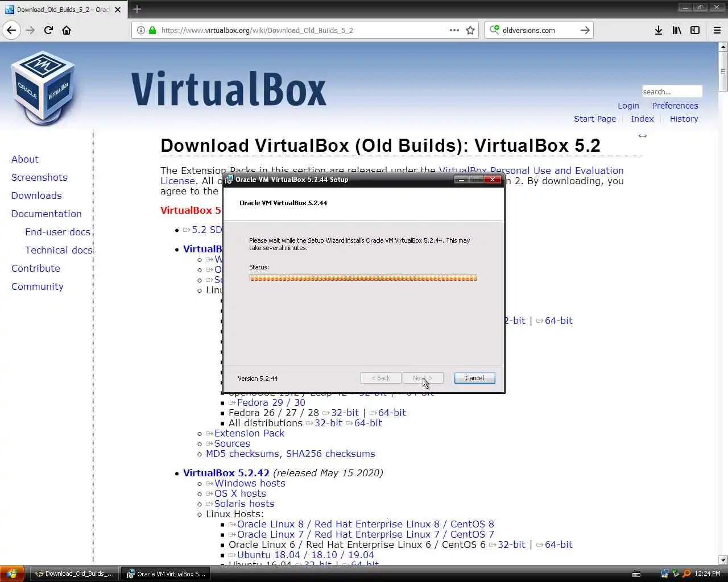Screen dimensions: 728x582
Task: Open Screenshots in the sidebar
Action: pos(39,177)
